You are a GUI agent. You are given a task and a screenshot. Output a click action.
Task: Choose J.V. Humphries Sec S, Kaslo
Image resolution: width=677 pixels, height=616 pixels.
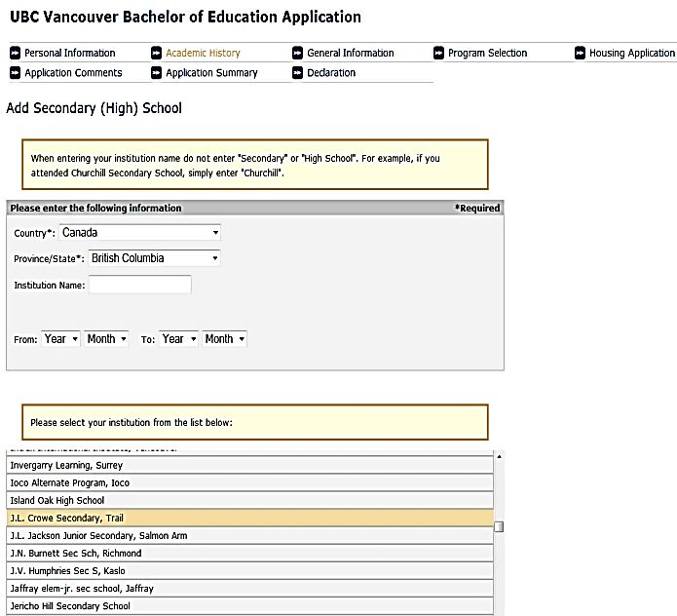(250, 571)
